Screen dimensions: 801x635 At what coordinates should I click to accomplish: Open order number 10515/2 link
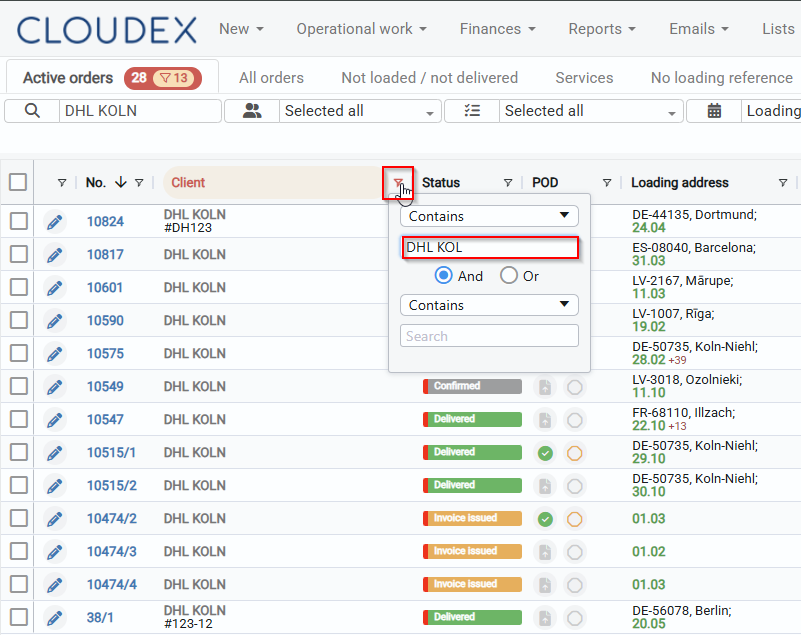[x=112, y=486]
